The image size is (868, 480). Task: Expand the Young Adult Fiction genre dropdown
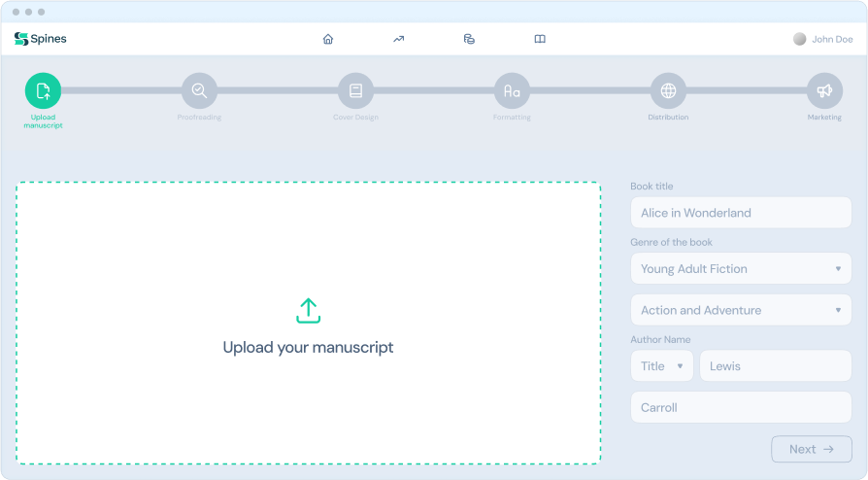(x=741, y=269)
